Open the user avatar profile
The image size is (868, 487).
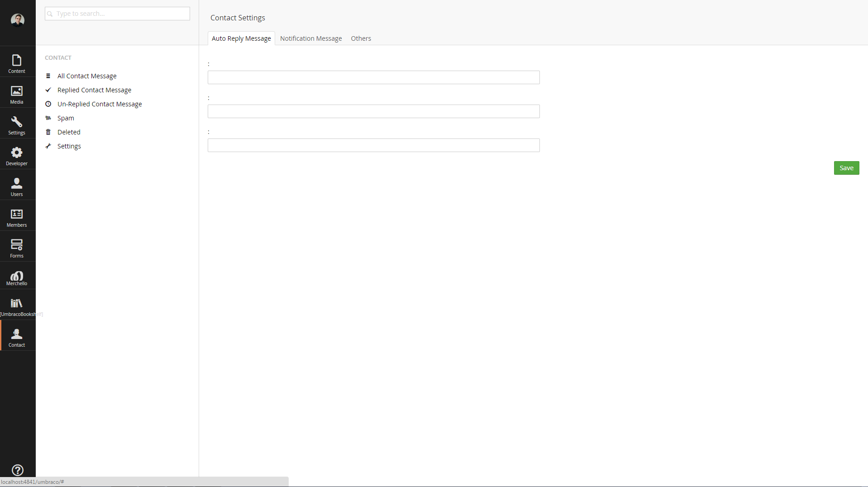click(17, 20)
